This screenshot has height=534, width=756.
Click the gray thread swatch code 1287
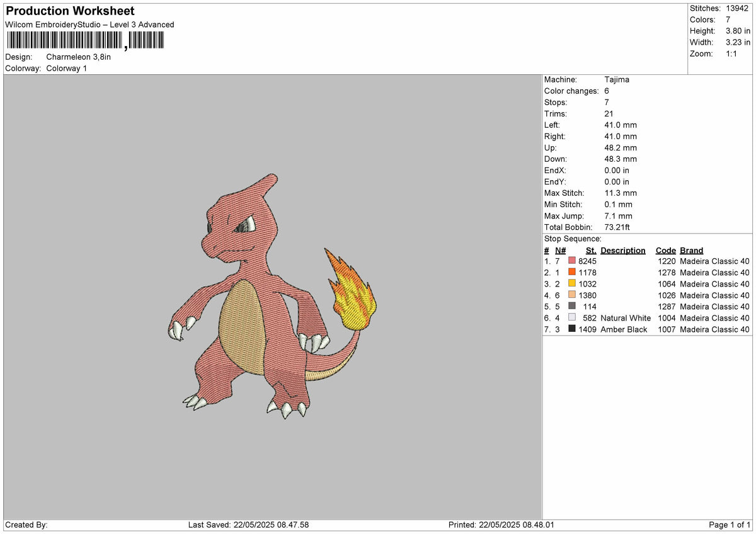[x=572, y=307]
